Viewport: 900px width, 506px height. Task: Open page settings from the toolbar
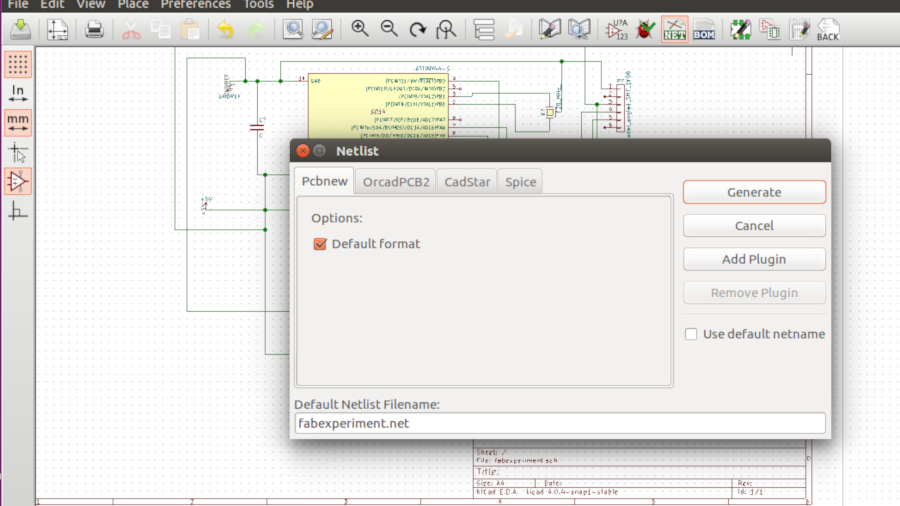(x=57, y=29)
